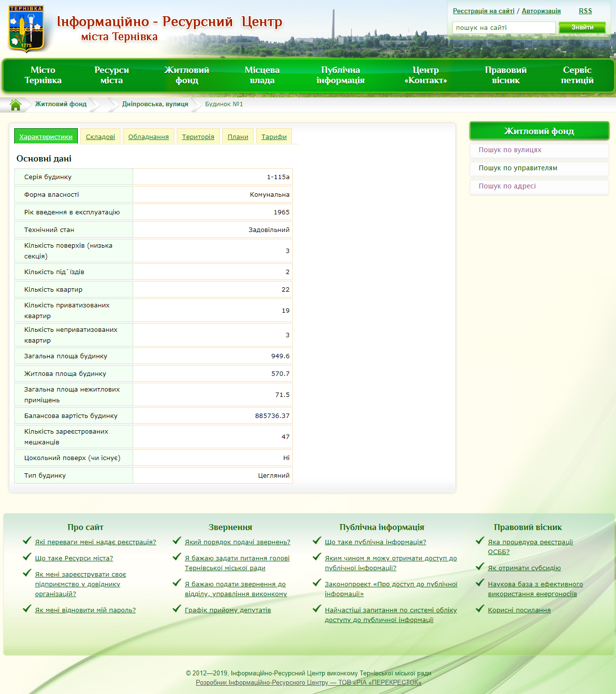Open the public information access link
616x694 pixels.
391,563
